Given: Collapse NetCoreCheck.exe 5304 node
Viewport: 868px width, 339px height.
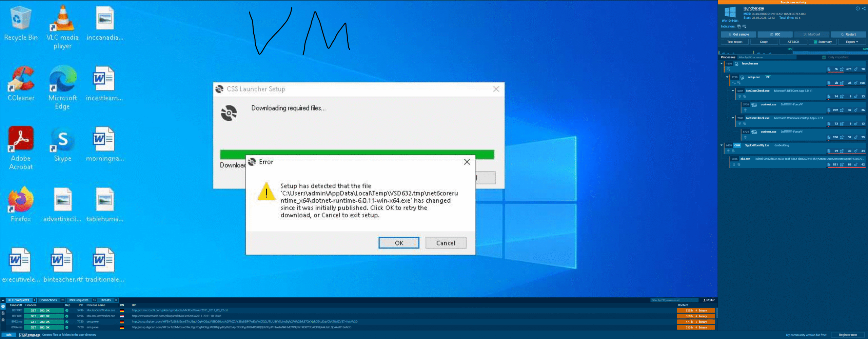Looking at the screenshot, I should tap(733, 91).
